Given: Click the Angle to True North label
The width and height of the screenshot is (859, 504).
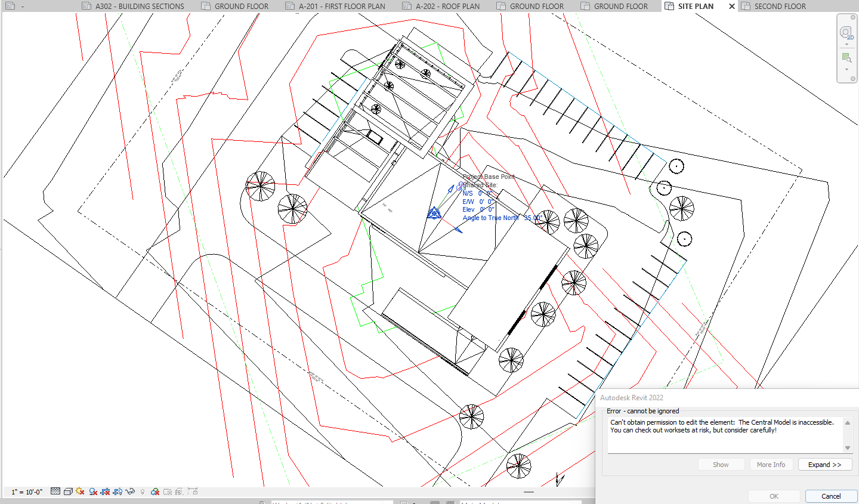Looking at the screenshot, I should pos(490,218).
